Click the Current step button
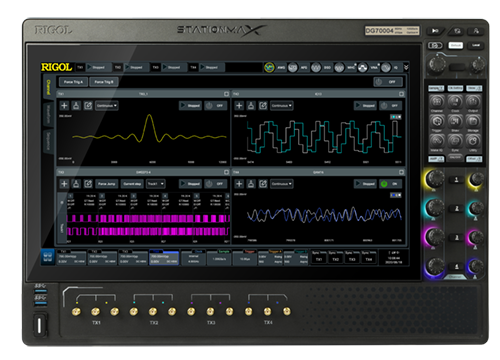This screenshot has height=360, width=500. pyautogui.click(x=132, y=184)
